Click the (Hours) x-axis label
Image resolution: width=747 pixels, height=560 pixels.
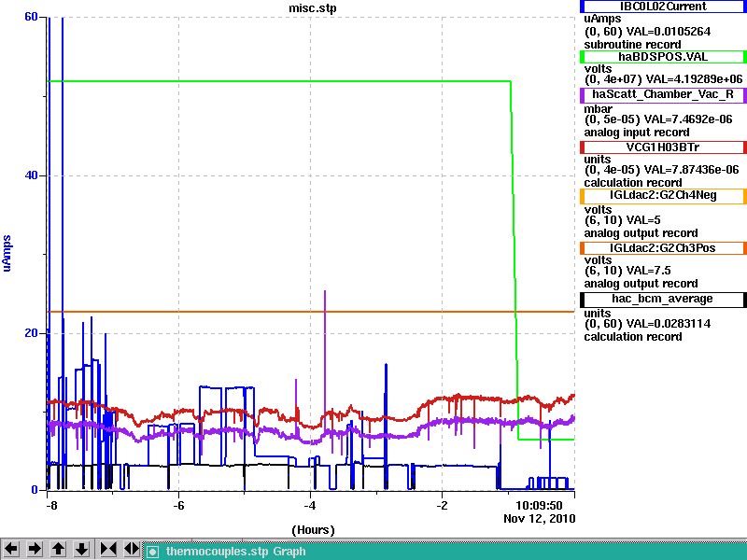313,530
